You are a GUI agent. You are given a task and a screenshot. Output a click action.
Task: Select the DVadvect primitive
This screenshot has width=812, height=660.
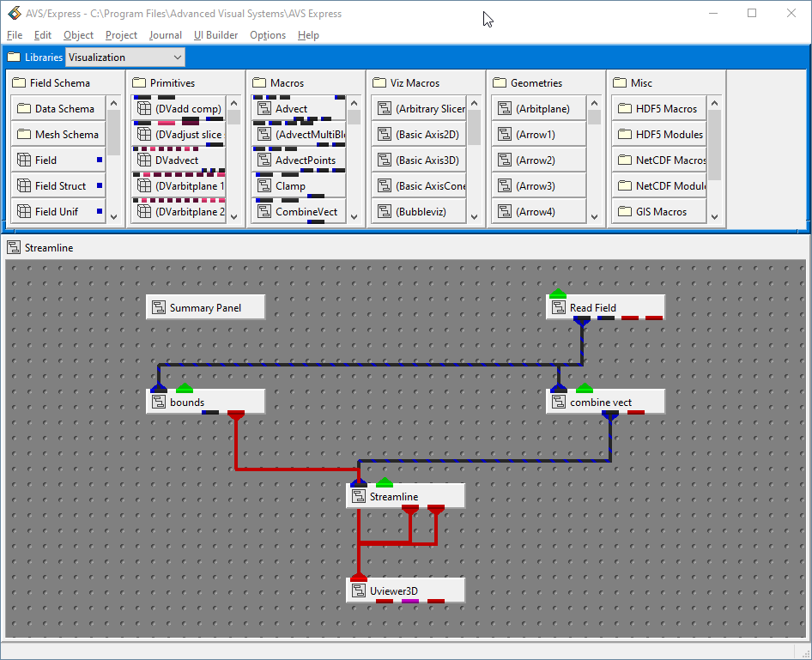(179, 160)
